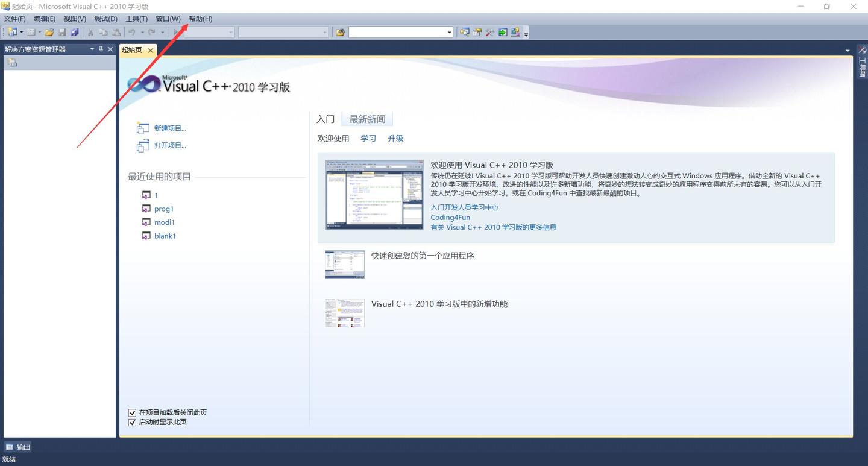Open the 窗口(W) menu
Image resolution: width=868 pixels, height=466 pixels.
[168, 19]
